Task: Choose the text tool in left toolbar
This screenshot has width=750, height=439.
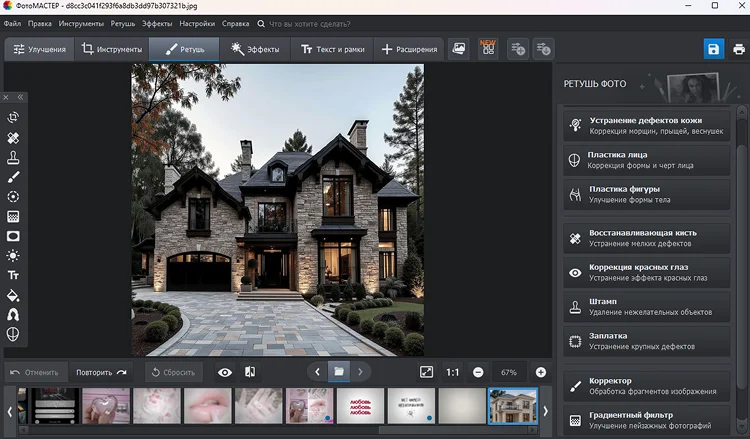Action: [13, 275]
